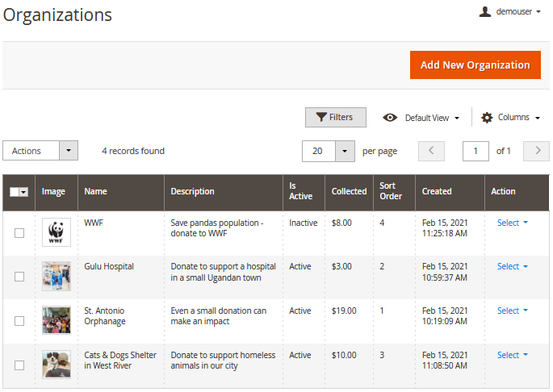Go to the previous page arrow
Viewport: 553px width, 392px height.
tap(431, 151)
